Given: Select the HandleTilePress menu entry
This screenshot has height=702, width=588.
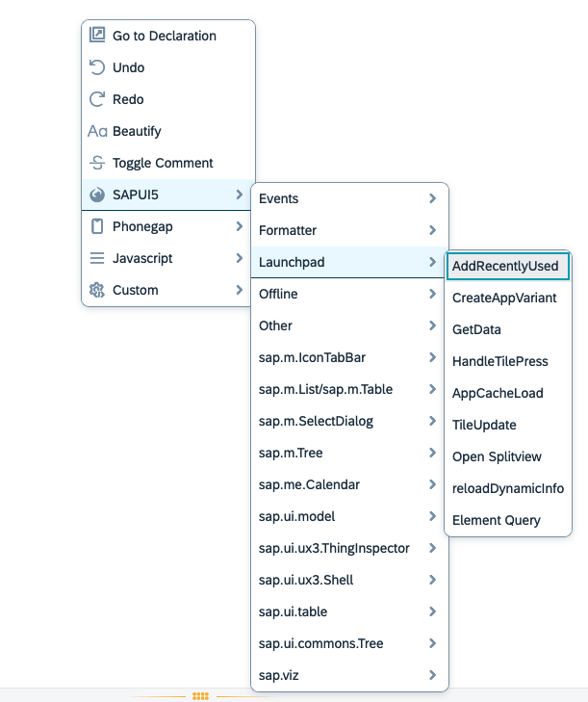Looking at the screenshot, I should point(499,361).
